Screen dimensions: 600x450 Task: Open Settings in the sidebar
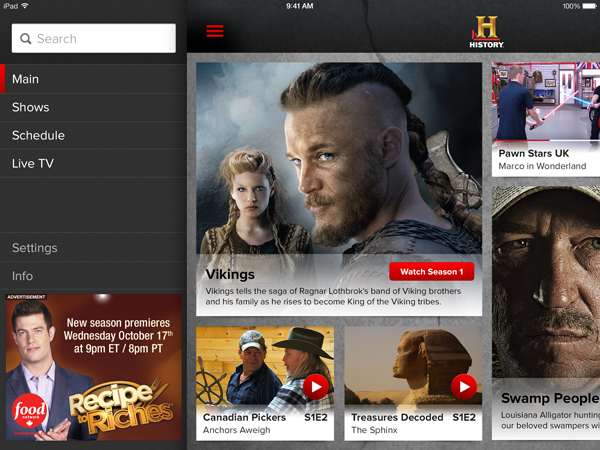click(x=93, y=248)
